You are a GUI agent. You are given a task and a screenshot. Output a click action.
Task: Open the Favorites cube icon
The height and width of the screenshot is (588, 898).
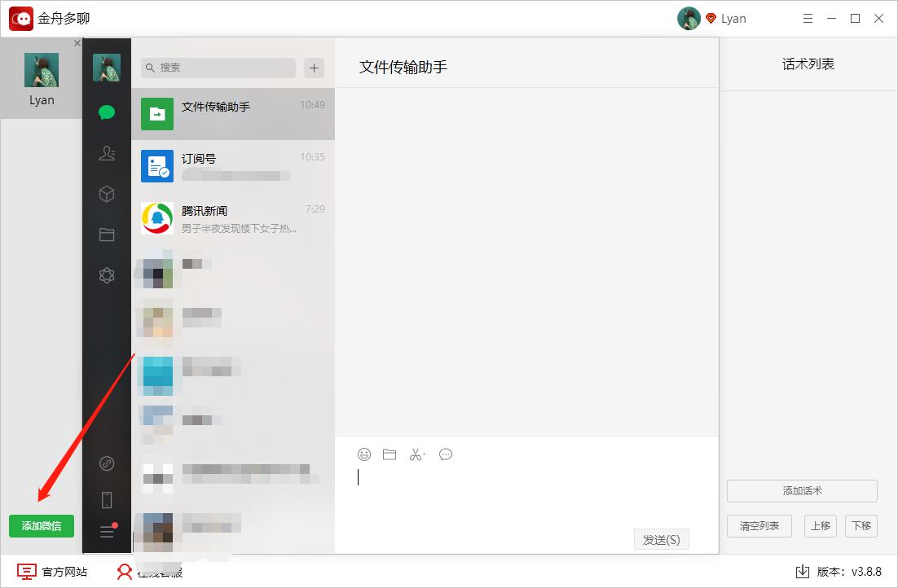(x=107, y=194)
